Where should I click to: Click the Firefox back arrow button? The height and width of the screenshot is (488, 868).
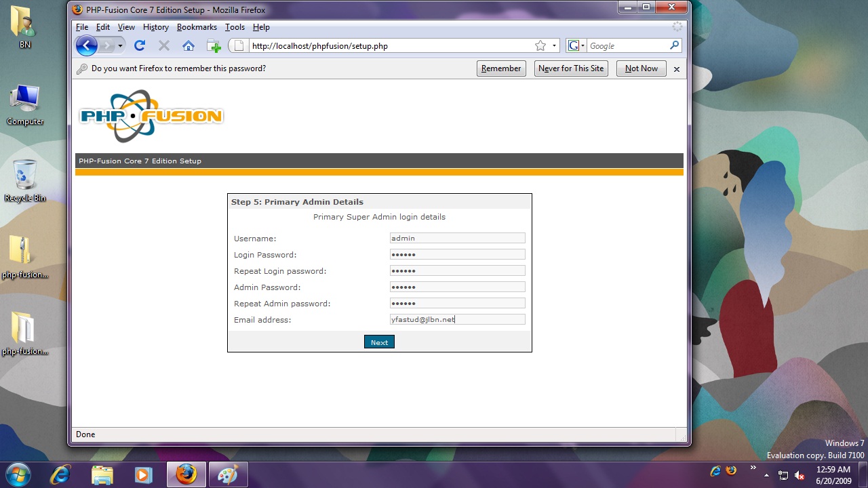(x=86, y=46)
